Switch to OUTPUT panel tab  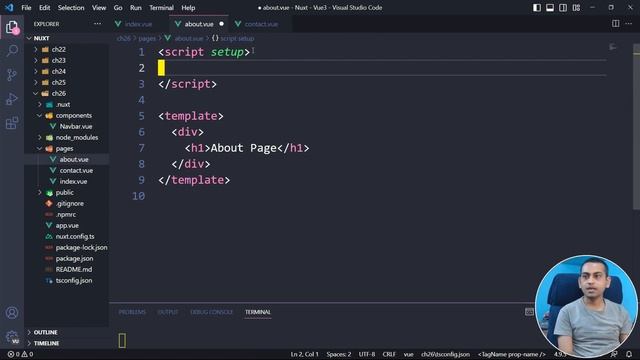(168, 312)
